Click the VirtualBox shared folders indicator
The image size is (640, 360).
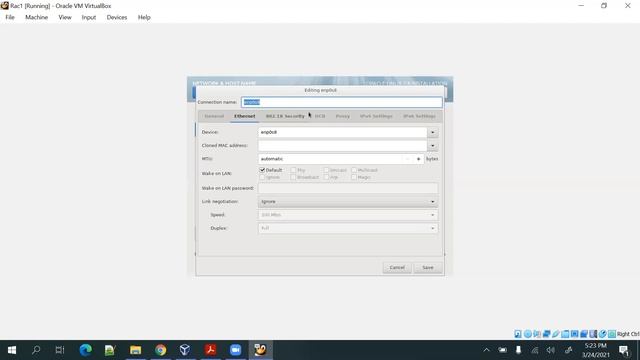565,334
